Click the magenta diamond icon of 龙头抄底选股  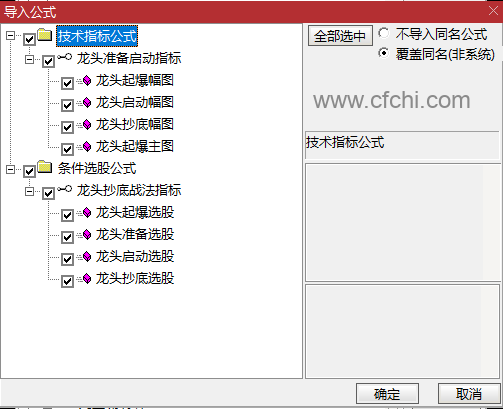(x=87, y=278)
